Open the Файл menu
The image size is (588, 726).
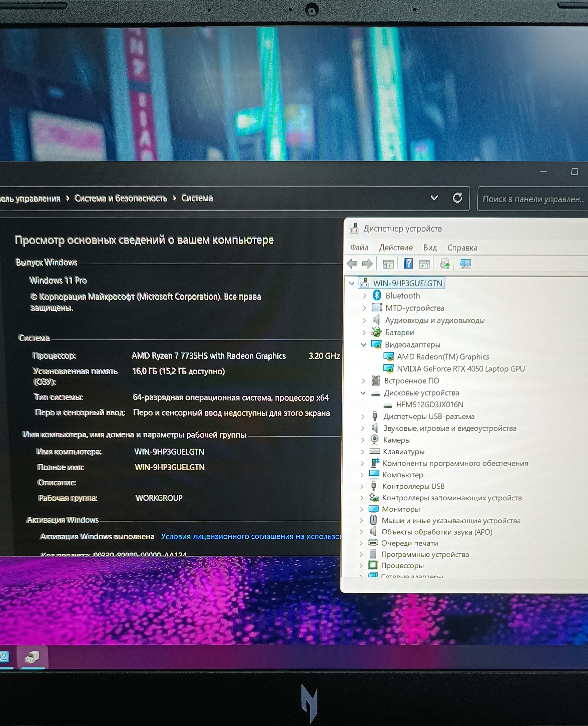[359, 247]
